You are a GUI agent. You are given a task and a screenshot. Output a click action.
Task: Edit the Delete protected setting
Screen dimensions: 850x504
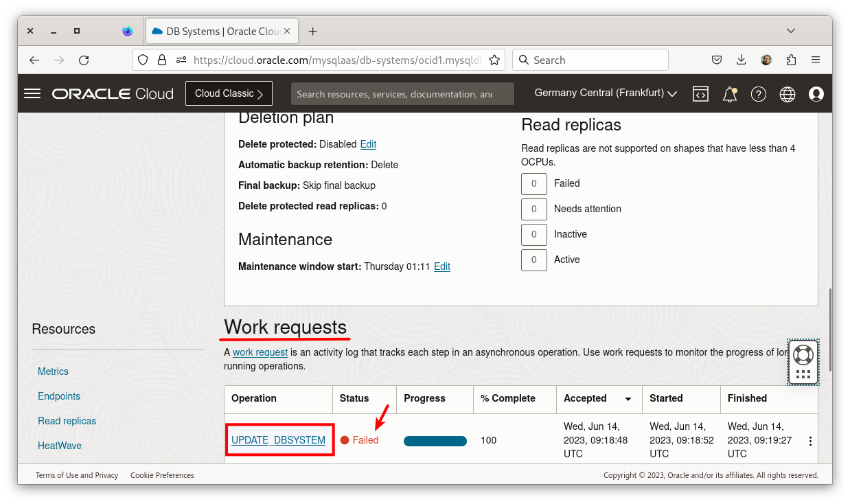(368, 144)
